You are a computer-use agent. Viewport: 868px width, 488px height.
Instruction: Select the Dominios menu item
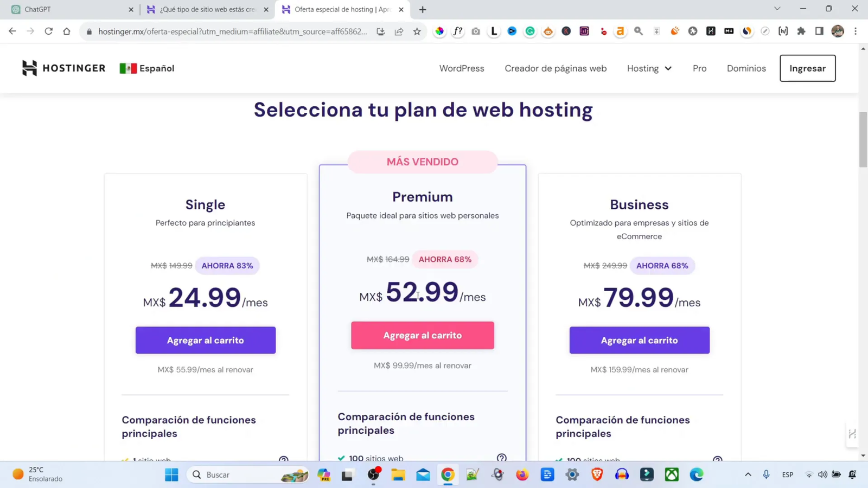[x=746, y=68]
